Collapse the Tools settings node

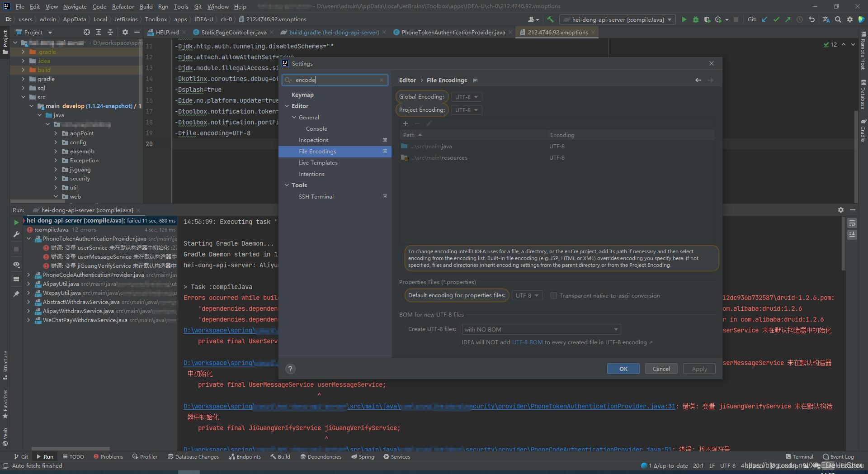287,185
